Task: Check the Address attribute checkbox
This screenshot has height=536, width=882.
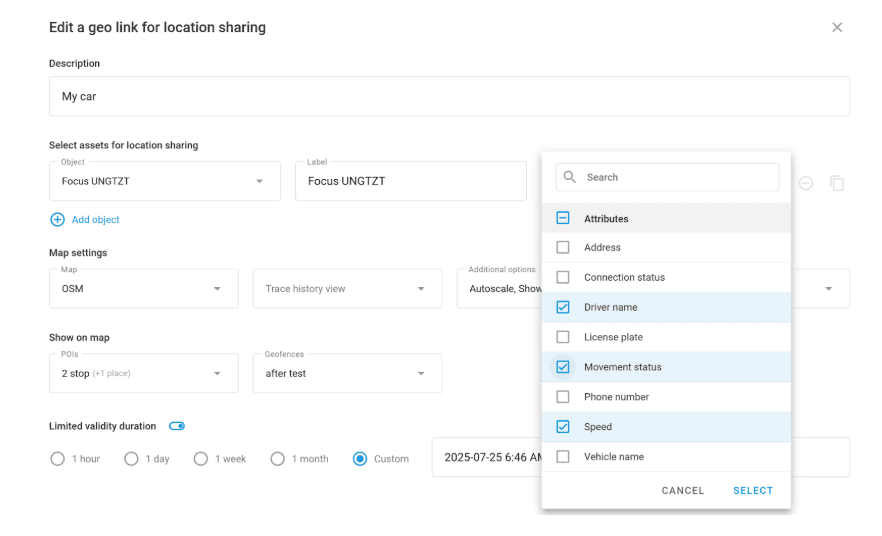Action: click(x=563, y=247)
